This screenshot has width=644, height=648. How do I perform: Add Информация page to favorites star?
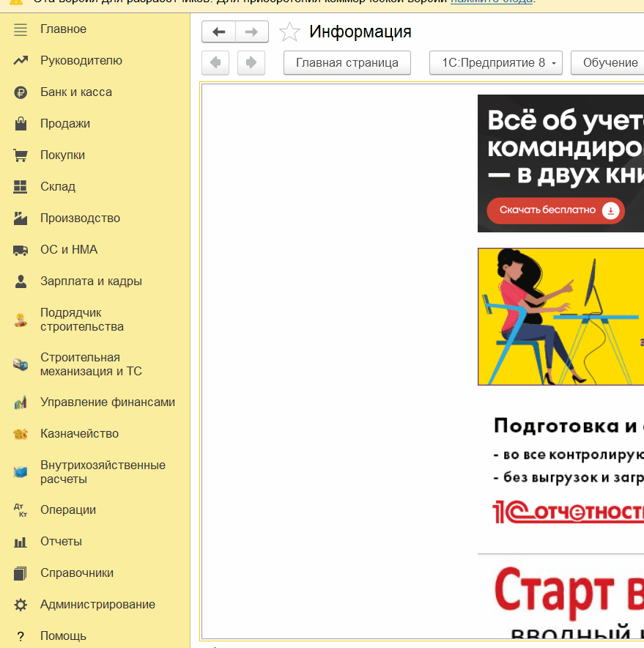point(289,32)
